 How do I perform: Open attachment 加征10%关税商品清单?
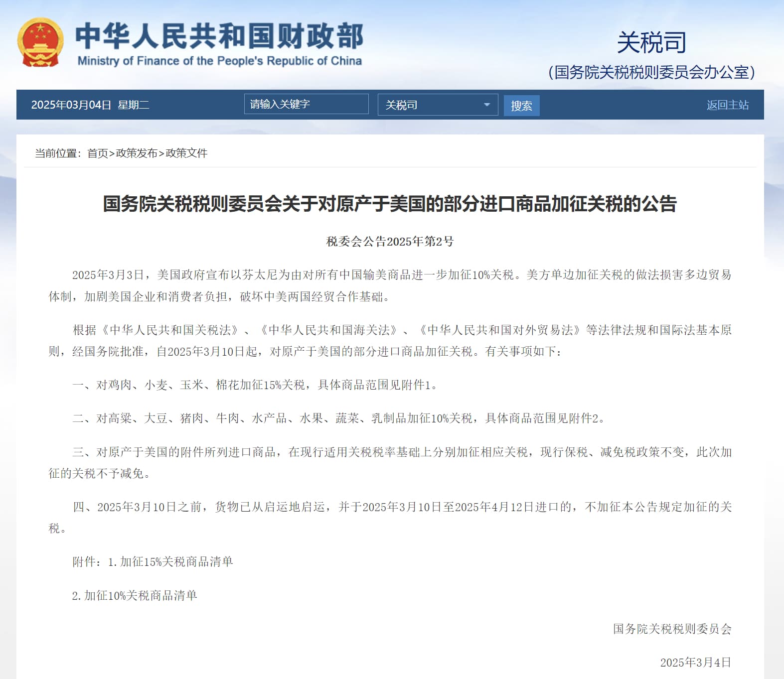(x=141, y=595)
